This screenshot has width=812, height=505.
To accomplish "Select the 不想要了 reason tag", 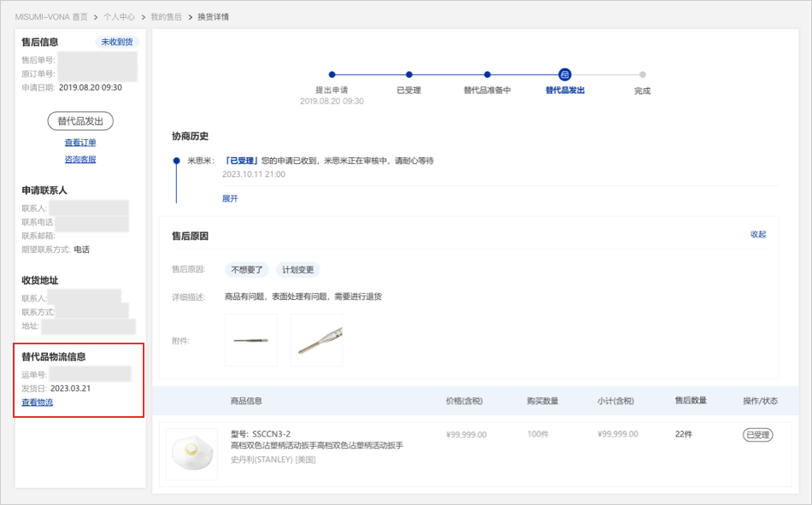I will (247, 270).
